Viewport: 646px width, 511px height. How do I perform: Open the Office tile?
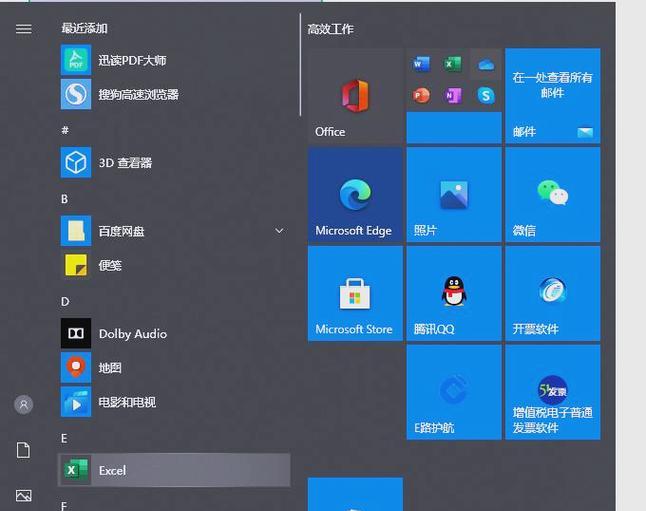click(355, 96)
